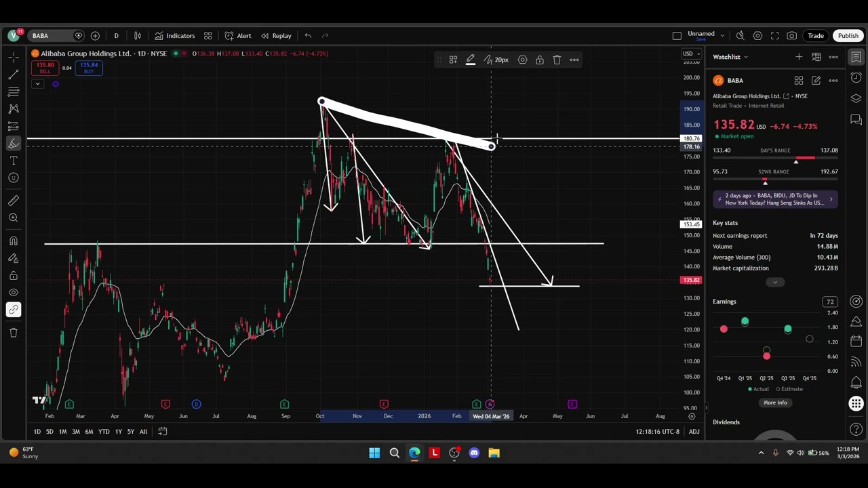Hide all drawings with eye icon
Screen dimensions: 868x488
click(x=13, y=293)
